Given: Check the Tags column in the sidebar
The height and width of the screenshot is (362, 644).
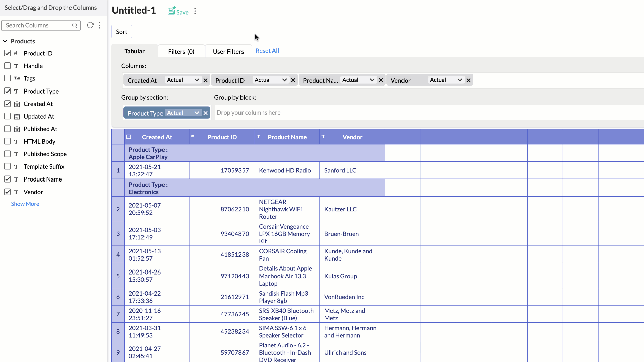Looking at the screenshot, I should 7,78.
